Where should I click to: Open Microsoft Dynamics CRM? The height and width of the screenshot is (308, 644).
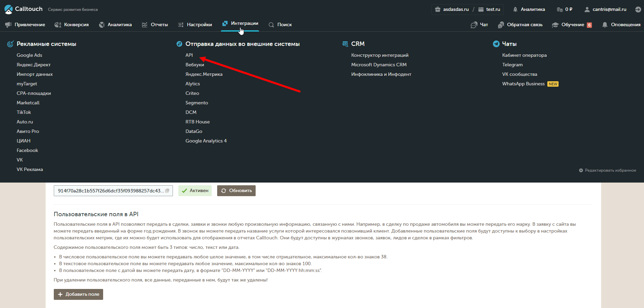click(379, 65)
